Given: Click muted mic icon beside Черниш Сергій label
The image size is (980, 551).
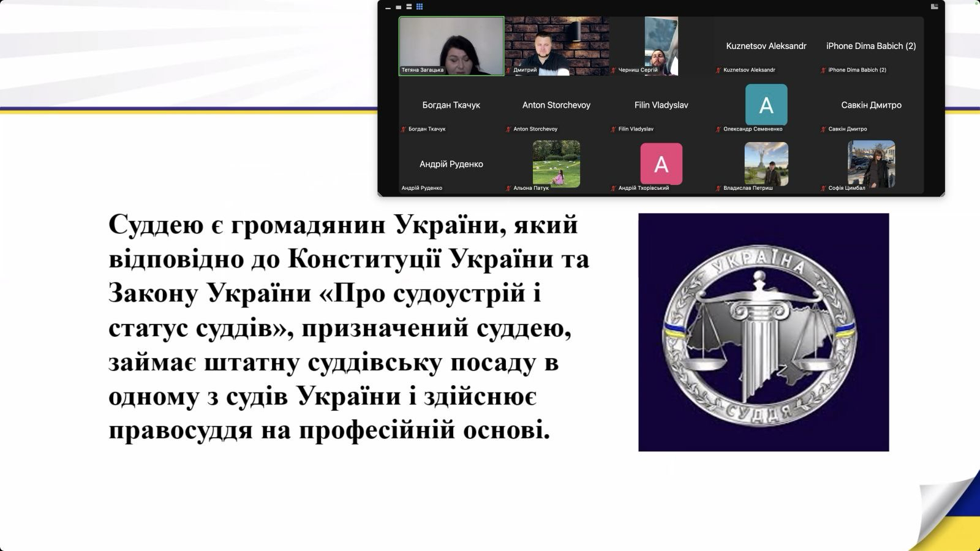Looking at the screenshot, I should point(613,70).
